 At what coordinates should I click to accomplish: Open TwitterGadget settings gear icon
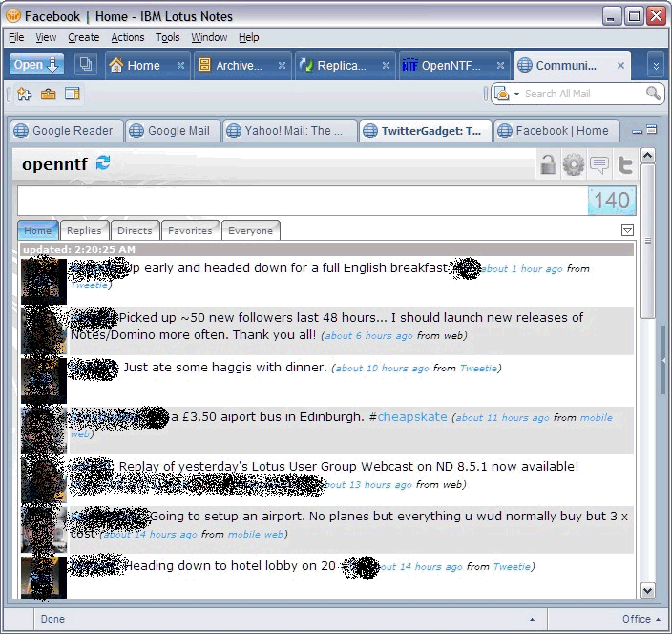click(574, 164)
